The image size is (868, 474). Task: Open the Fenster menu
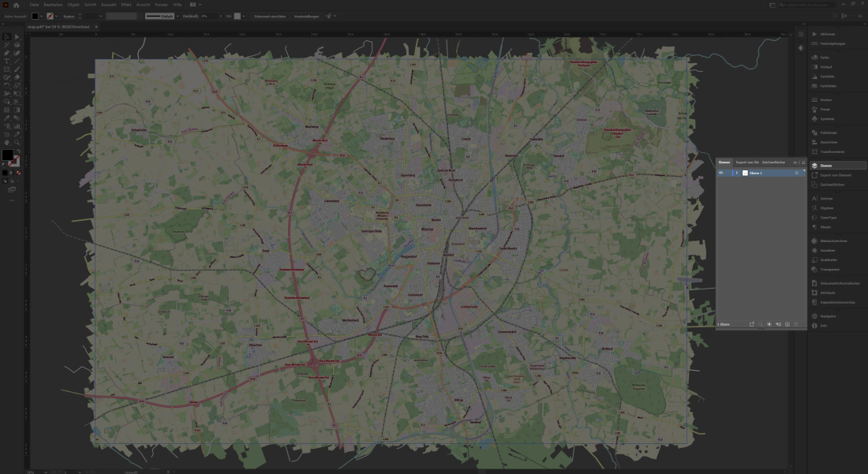pos(161,5)
